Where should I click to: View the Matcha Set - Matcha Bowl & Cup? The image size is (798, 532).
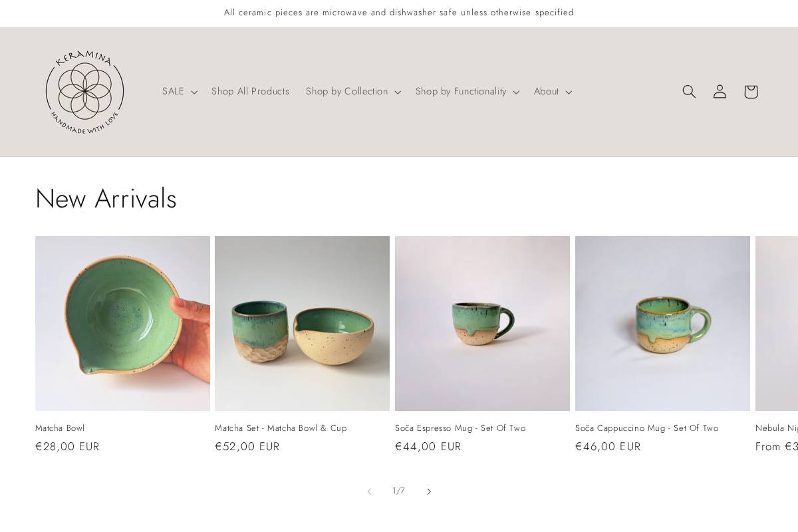[x=281, y=428]
